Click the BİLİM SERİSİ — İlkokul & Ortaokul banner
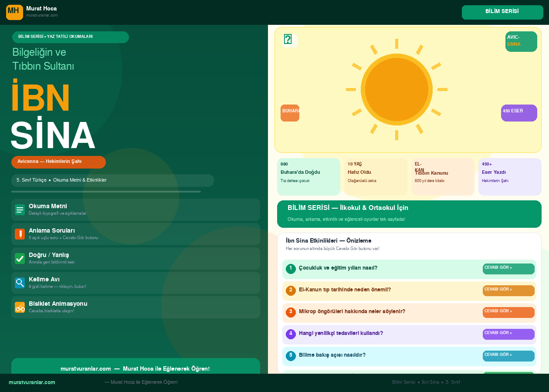 pos(409,214)
